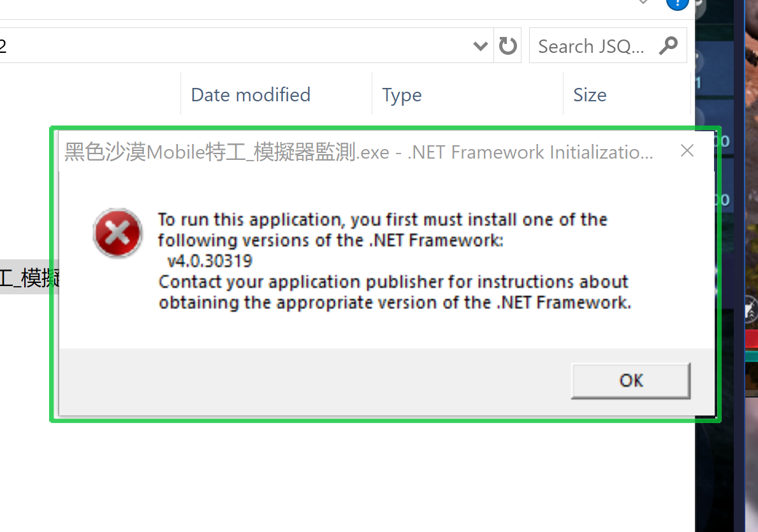The image size is (758, 532).
Task: Click the red error cross icon in dialog
Action: pyautogui.click(x=117, y=233)
